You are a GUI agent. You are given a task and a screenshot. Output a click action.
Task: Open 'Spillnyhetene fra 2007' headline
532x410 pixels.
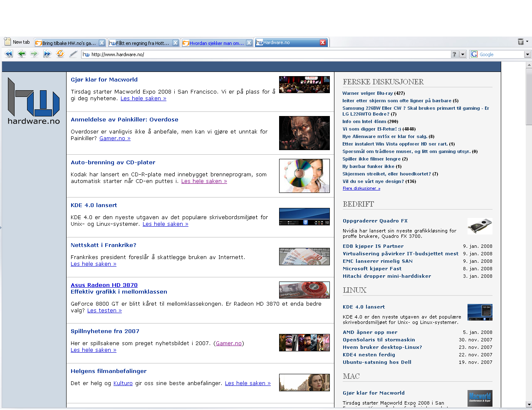(x=105, y=331)
